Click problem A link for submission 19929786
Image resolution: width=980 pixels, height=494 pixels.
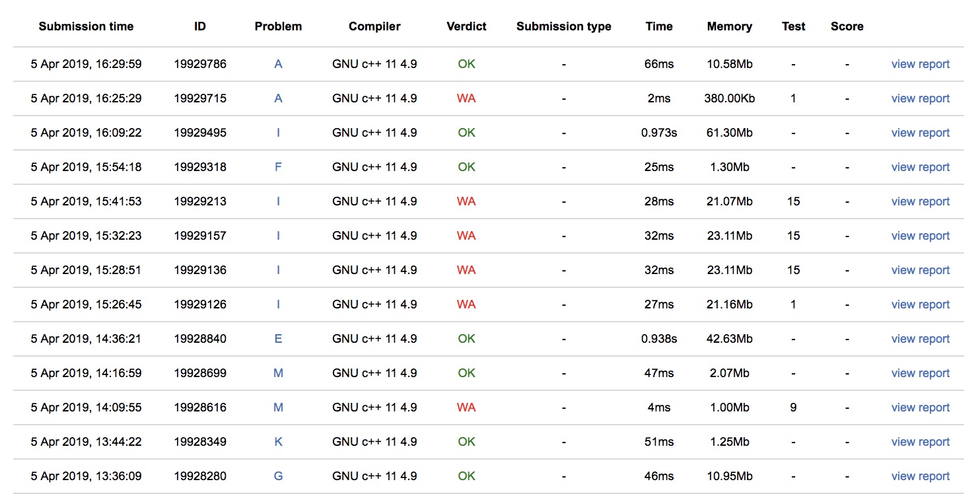click(278, 64)
